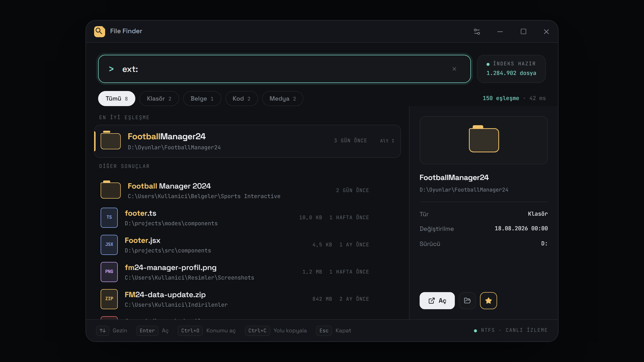Minimize the File Finder window

coord(500,32)
